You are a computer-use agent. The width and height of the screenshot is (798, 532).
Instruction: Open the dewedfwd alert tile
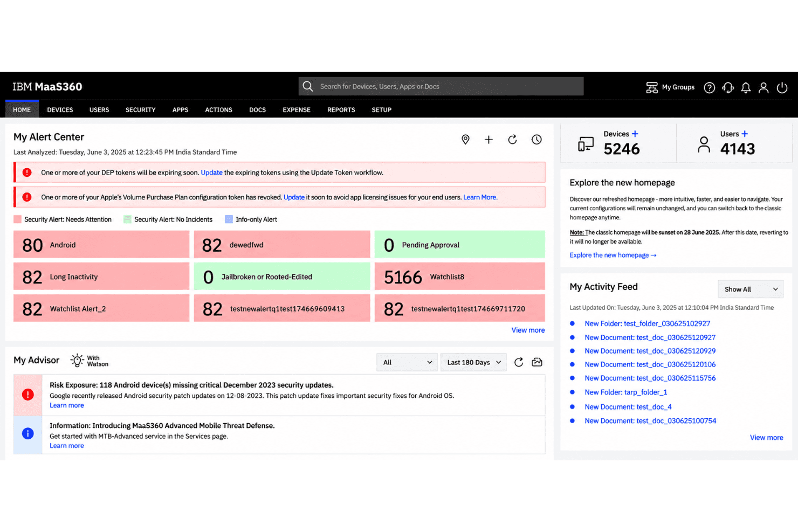click(282, 245)
